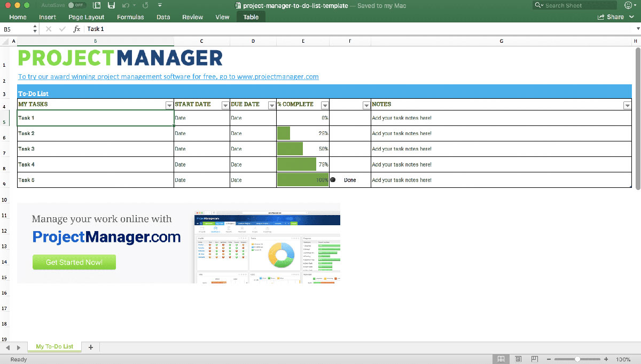Open the DUE DATE filter dropdown
The height and width of the screenshot is (364, 641).
coord(272,106)
